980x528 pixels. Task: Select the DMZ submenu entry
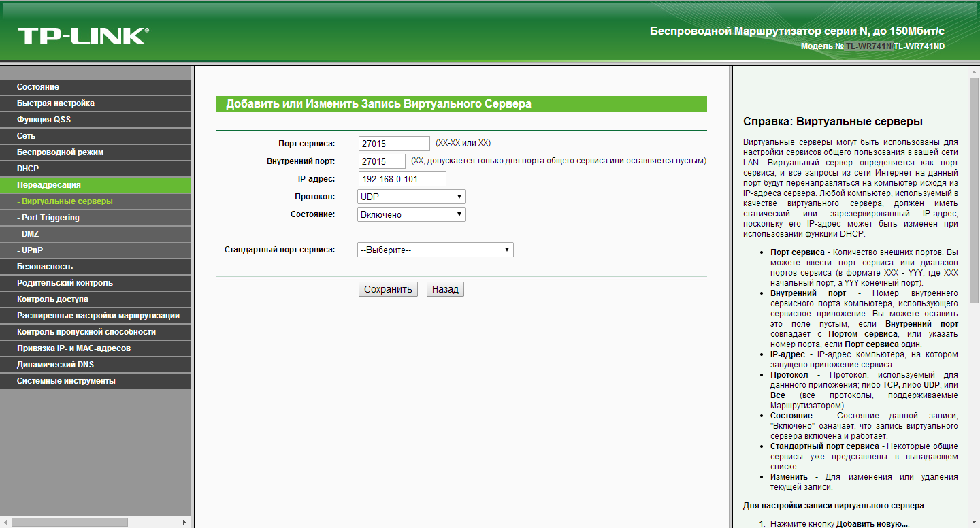tap(95, 234)
